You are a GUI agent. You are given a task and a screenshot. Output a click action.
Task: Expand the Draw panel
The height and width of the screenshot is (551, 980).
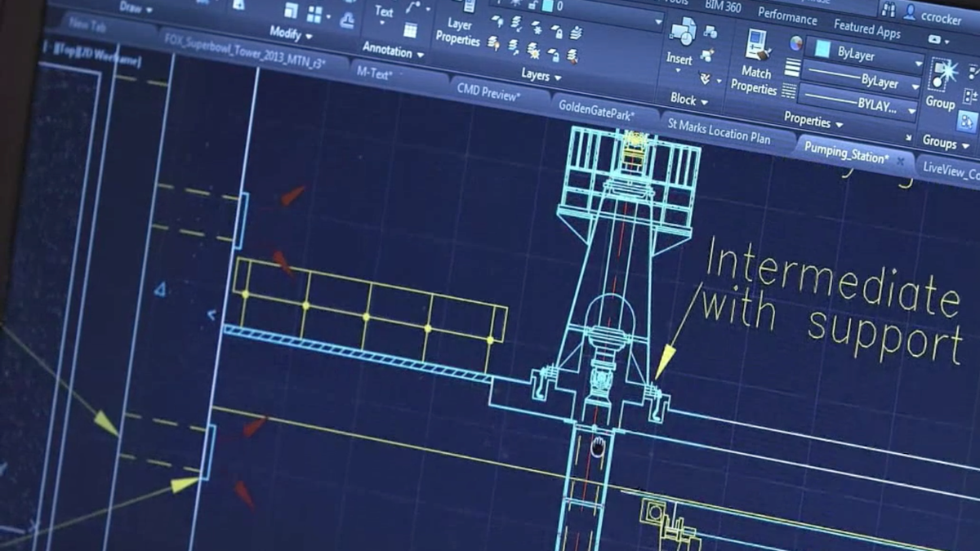[x=134, y=7]
